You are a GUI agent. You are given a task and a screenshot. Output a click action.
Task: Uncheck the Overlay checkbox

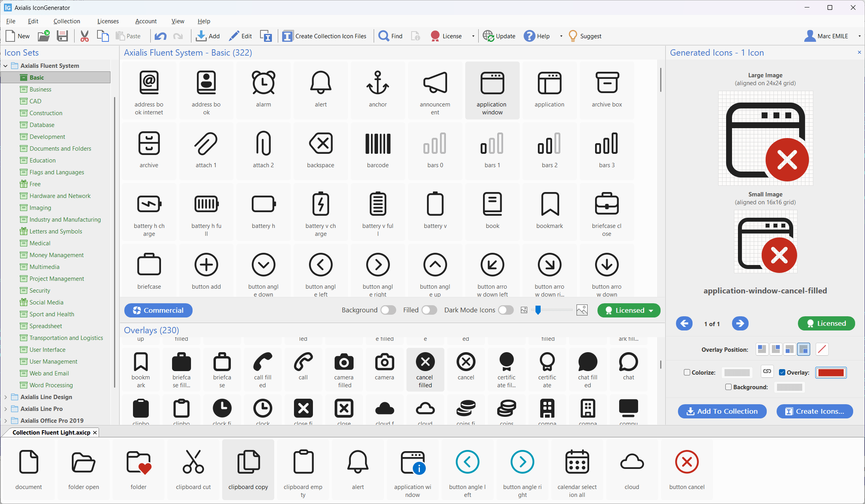782,372
